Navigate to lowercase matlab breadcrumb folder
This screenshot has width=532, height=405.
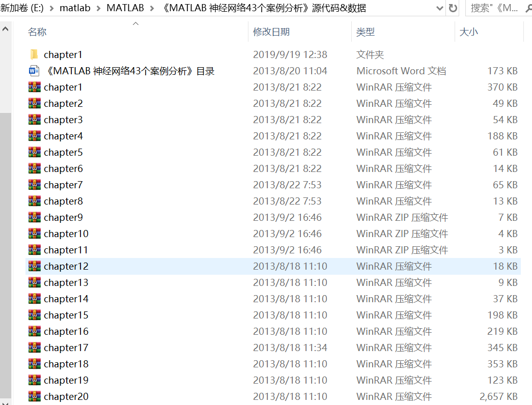(x=75, y=8)
